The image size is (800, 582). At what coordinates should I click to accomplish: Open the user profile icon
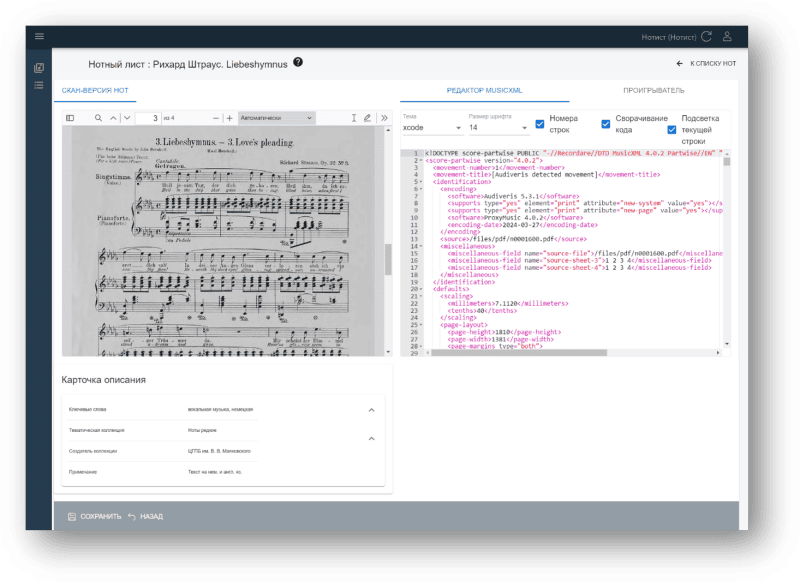[x=727, y=37]
